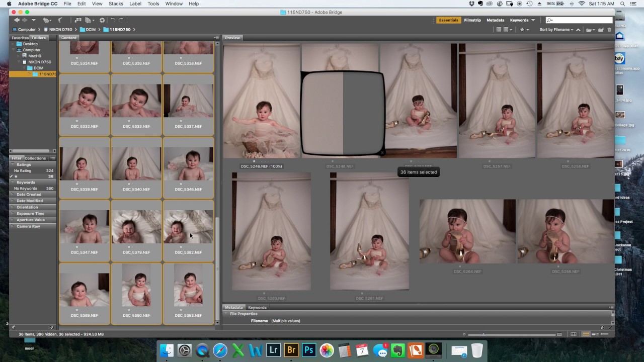Switch to View content as details

point(594,334)
